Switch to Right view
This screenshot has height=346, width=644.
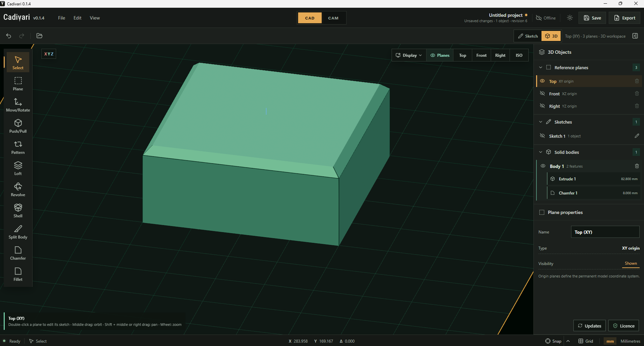[500, 55]
